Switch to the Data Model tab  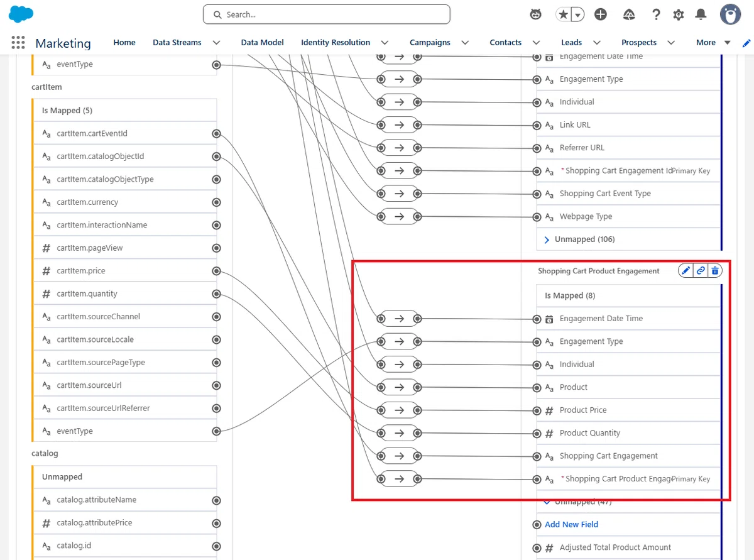[x=262, y=43]
